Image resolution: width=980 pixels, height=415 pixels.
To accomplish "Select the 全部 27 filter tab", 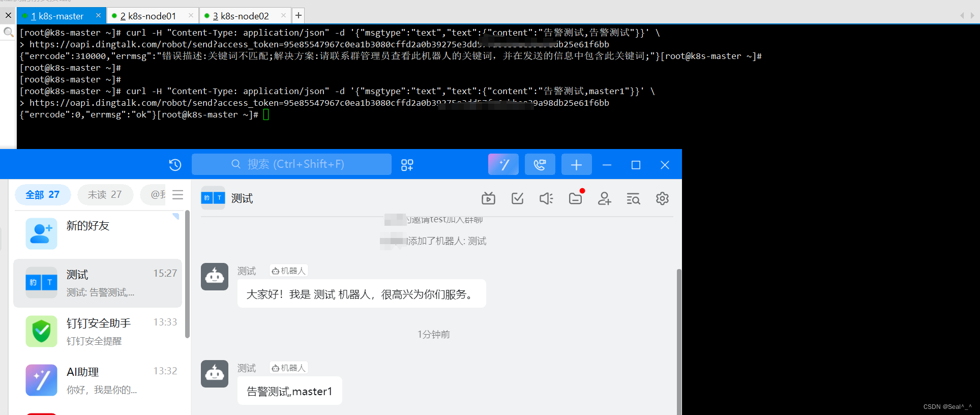I will (x=43, y=195).
